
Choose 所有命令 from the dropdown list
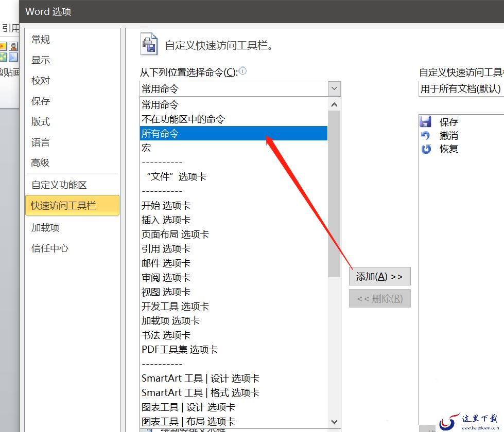point(234,133)
